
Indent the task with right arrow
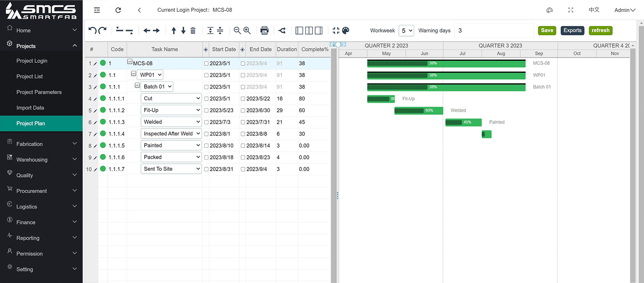click(x=156, y=31)
